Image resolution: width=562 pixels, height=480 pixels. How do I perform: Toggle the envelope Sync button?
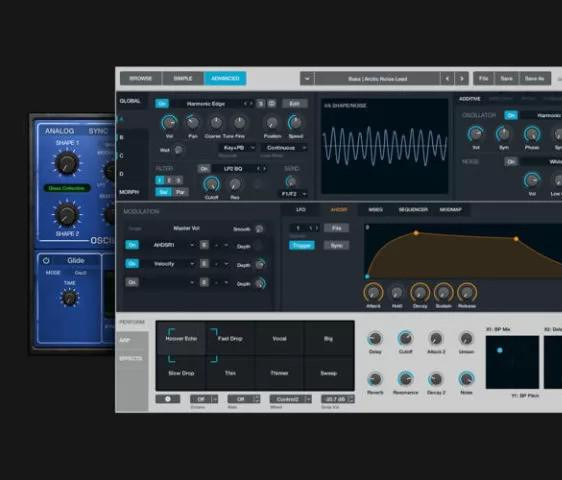coord(336,245)
